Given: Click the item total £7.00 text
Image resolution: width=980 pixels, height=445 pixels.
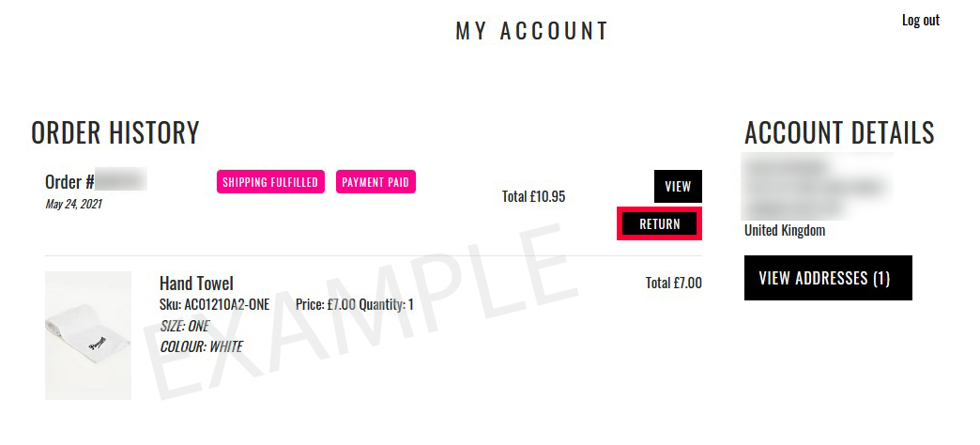Looking at the screenshot, I should (674, 284).
